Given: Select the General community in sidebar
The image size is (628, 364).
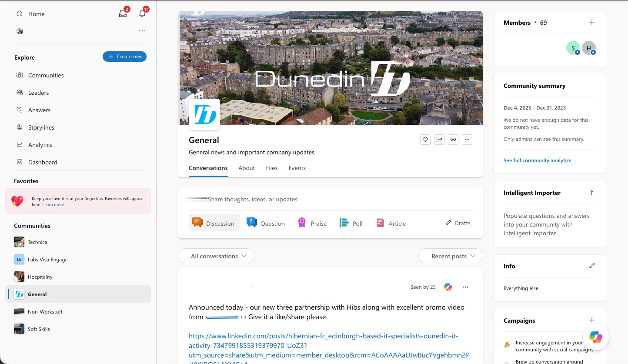Looking at the screenshot, I should tap(78, 294).
